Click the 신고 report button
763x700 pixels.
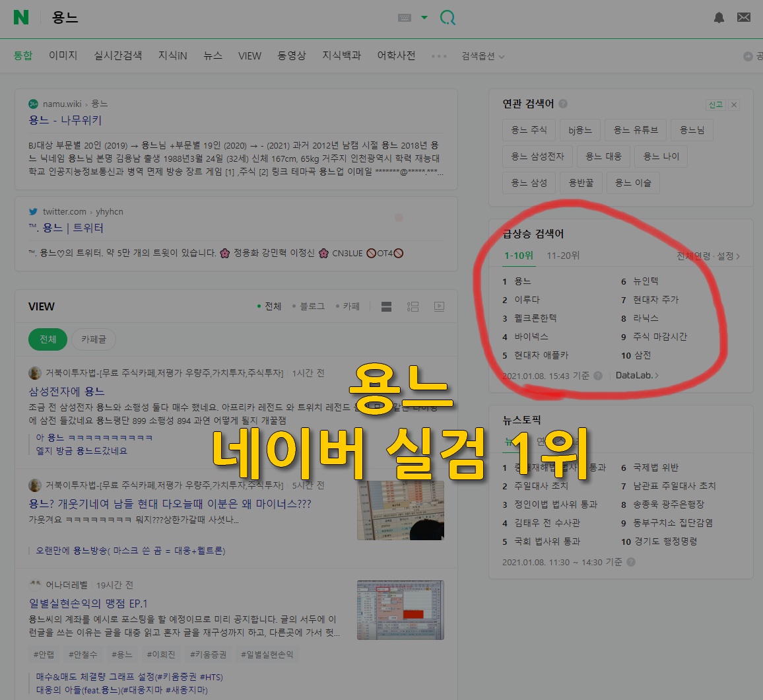[x=715, y=104]
